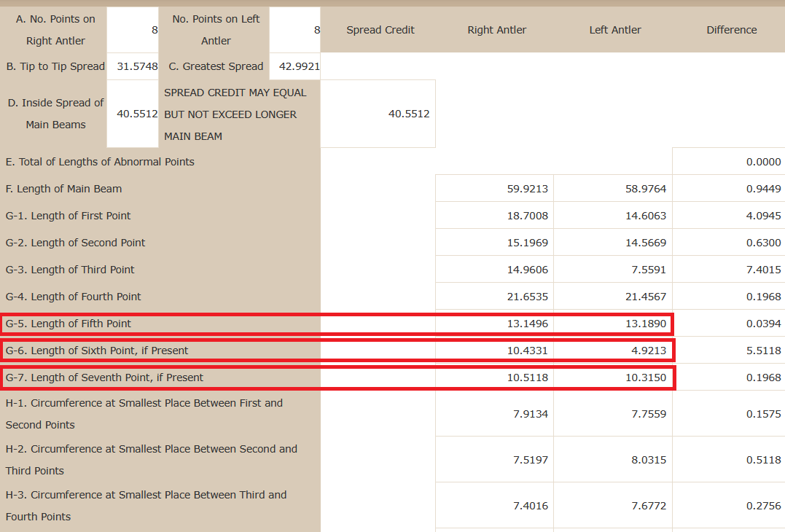Click the B. Tip to Tip Spread label
The height and width of the screenshot is (532, 785).
click(x=55, y=66)
